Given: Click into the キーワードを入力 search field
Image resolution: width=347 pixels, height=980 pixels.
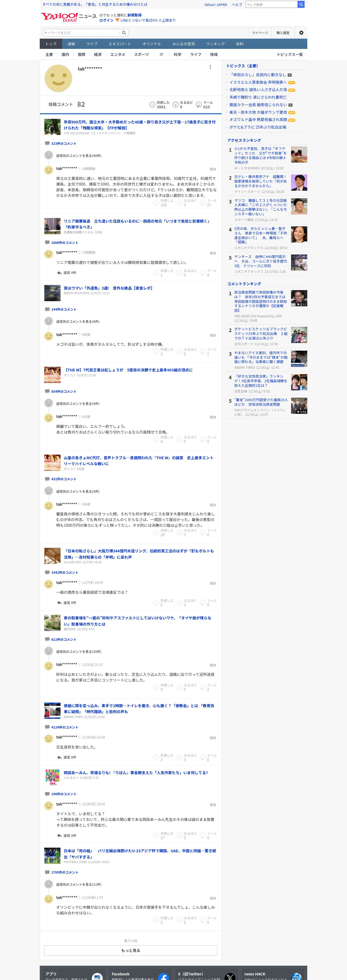Looking at the screenshot, I should coord(81,33).
